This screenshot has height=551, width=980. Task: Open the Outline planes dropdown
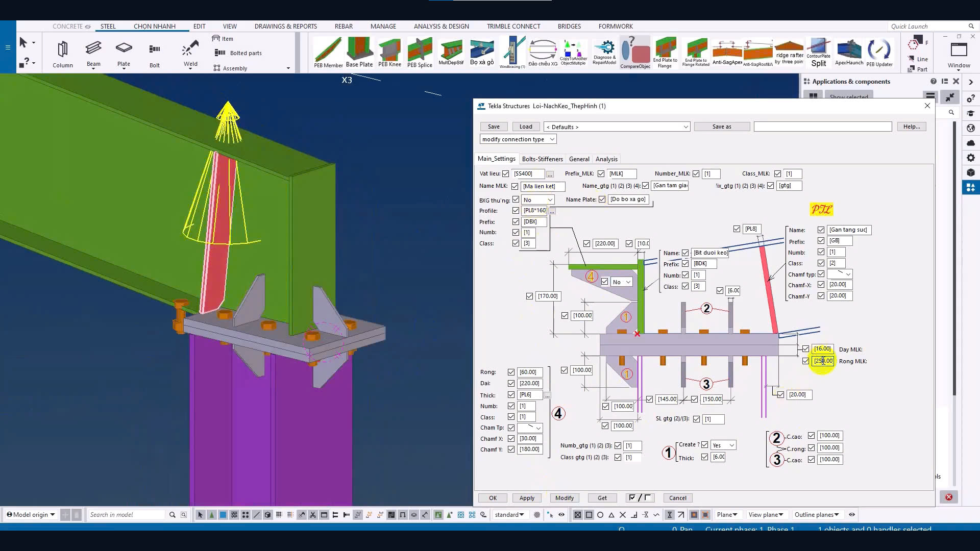pos(816,515)
